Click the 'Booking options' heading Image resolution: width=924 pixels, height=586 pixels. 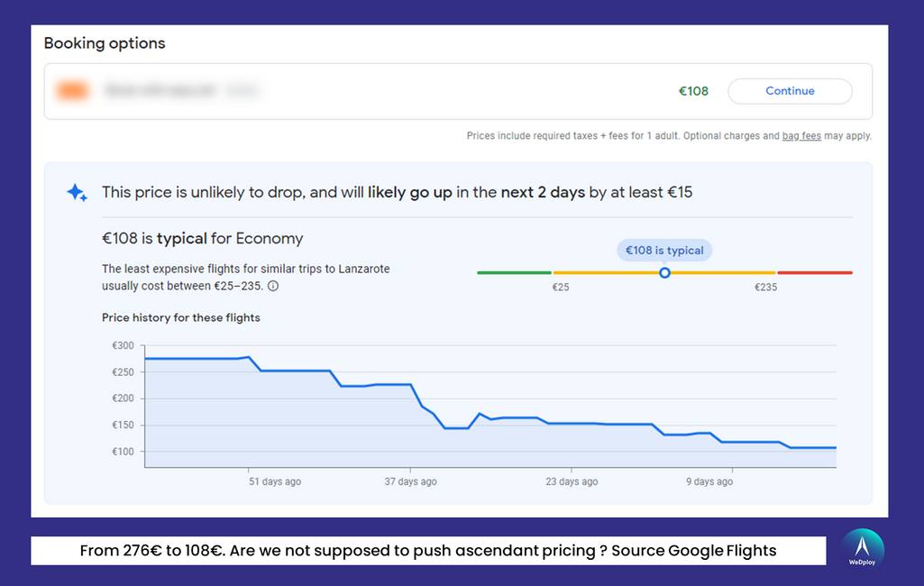click(105, 43)
